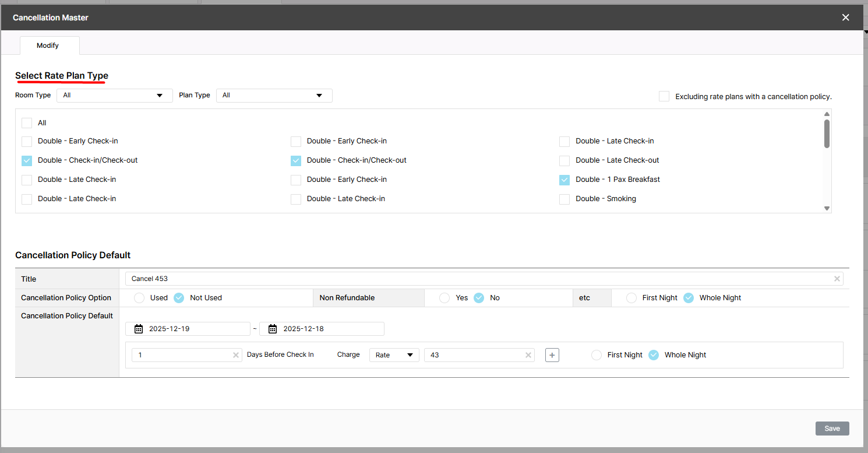The image size is (868, 453).
Task: Open the Plan Type dropdown
Action: coord(274,96)
